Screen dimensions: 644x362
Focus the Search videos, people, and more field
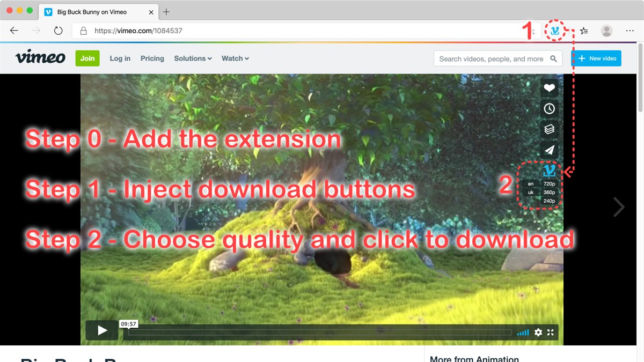tap(498, 59)
